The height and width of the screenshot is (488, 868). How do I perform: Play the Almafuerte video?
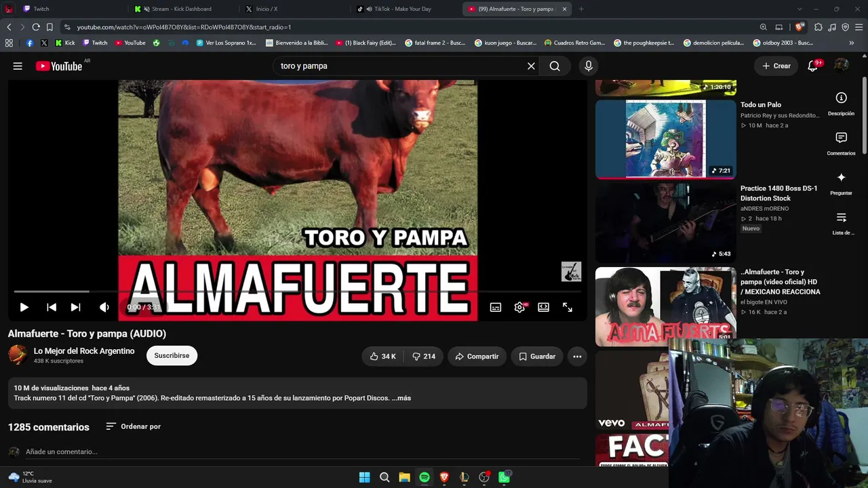point(24,307)
